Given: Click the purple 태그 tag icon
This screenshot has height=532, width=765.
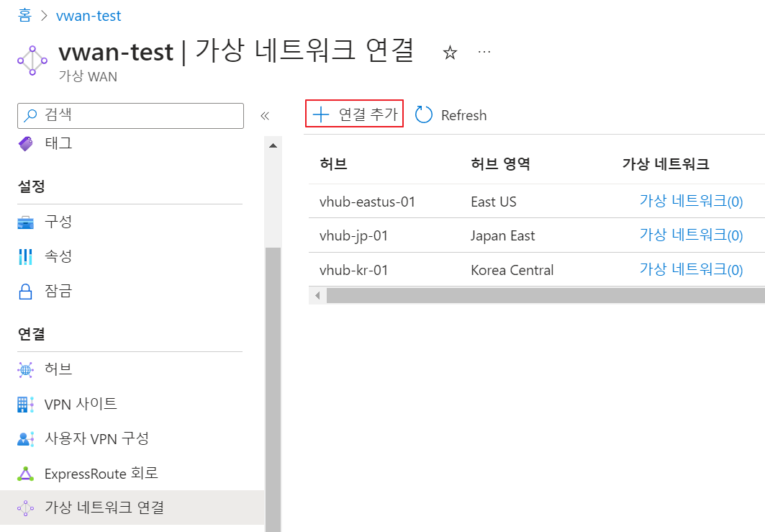Looking at the screenshot, I should [x=25, y=143].
